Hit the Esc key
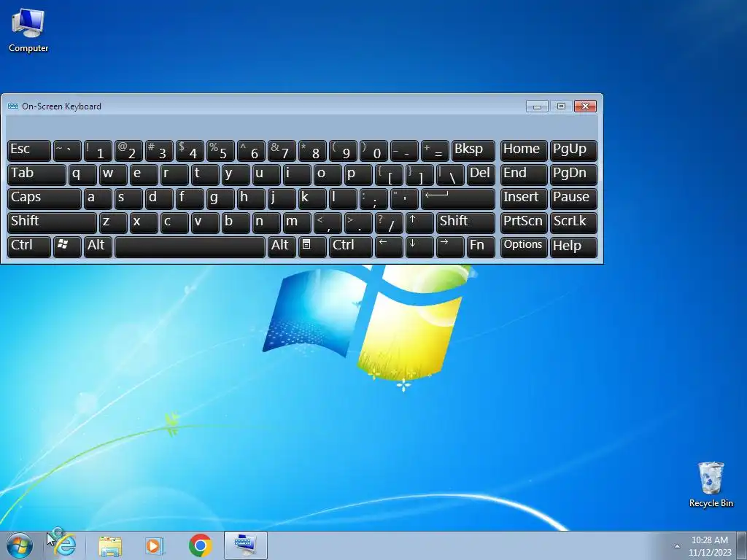Image resolution: width=747 pixels, height=560 pixels. (29, 150)
